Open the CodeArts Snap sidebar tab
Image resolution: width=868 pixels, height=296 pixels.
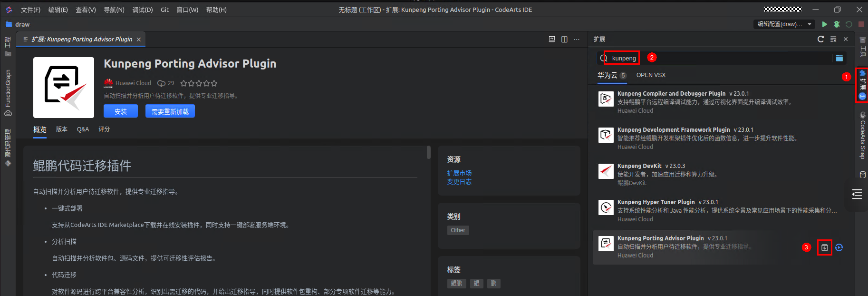coord(863,136)
